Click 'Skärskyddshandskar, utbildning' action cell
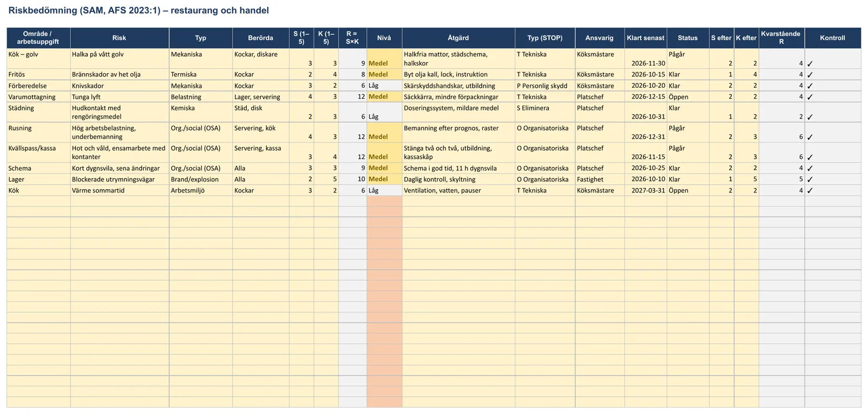Screen dimensions: 868x414 (458, 86)
